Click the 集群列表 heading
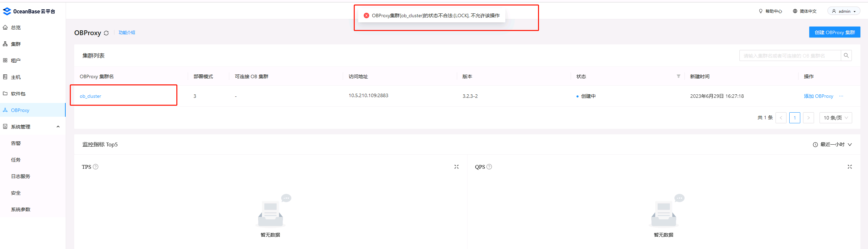The width and height of the screenshot is (868, 249). (x=94, y=55)
